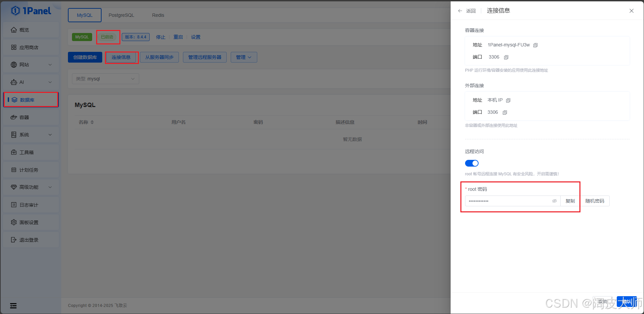644x314 pixels.
Task: Click the 面板设置 gear icon
Action: pos(14,222)
